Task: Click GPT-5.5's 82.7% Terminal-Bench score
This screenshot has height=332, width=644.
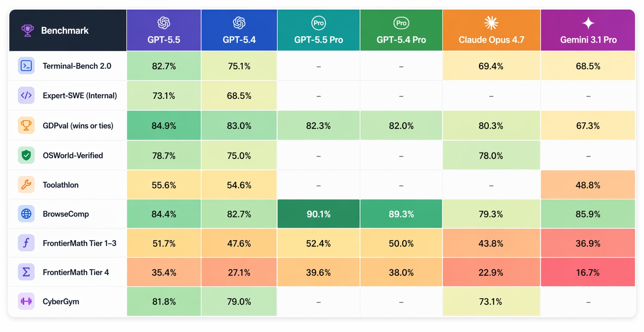Action: [x=164, y=66]
